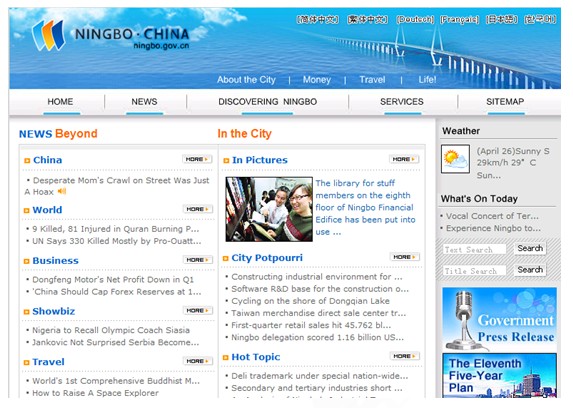Go to DISCOVERING NINGBO menu tab

[x=267, y=102]
